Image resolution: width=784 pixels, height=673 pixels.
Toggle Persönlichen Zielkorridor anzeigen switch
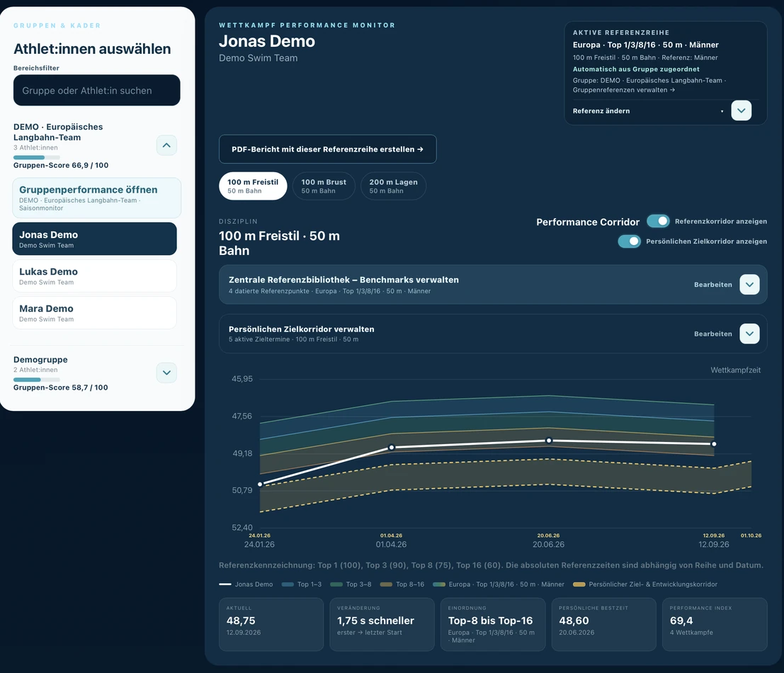tap(629, 241)
